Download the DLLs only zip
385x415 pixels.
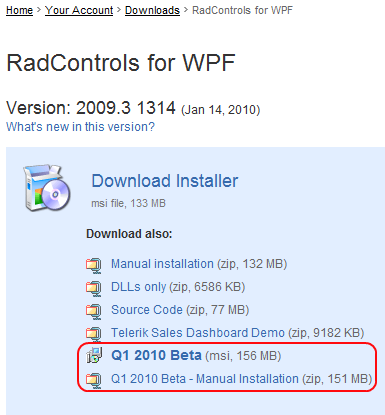[178, 287]
